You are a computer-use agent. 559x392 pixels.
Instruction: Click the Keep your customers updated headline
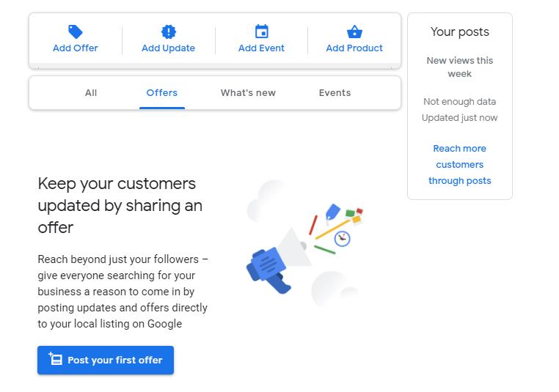click(120, 205)
